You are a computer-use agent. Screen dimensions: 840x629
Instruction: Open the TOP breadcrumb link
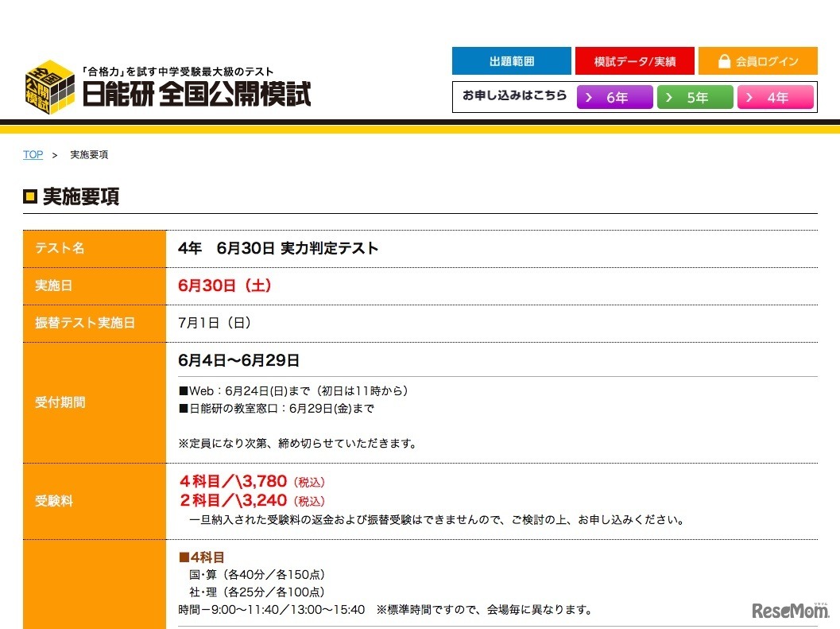click(33, 153)
